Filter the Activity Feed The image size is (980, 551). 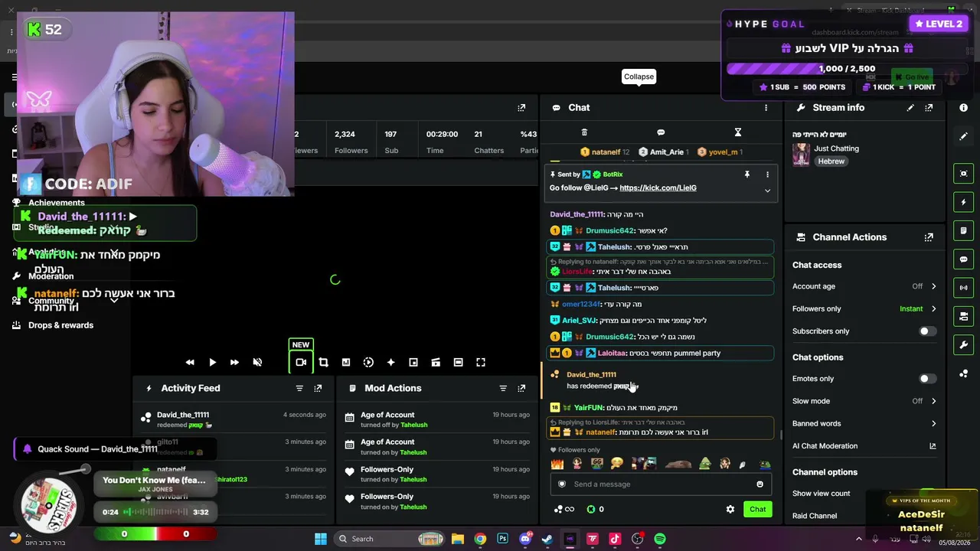tap(299, 388)
